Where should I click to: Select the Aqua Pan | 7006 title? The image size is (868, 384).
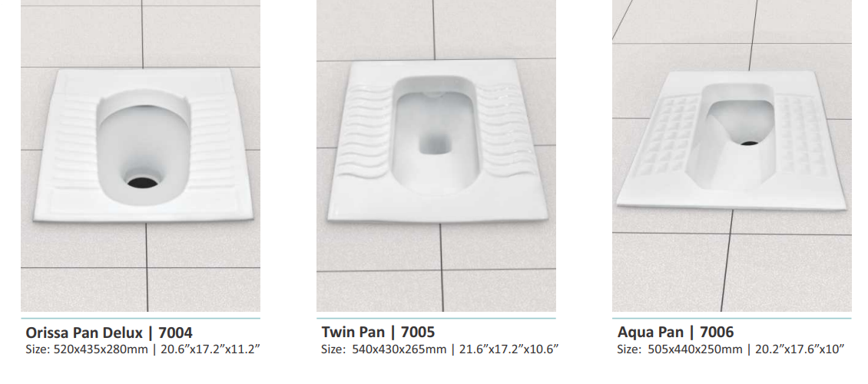(x=675, y=332)
